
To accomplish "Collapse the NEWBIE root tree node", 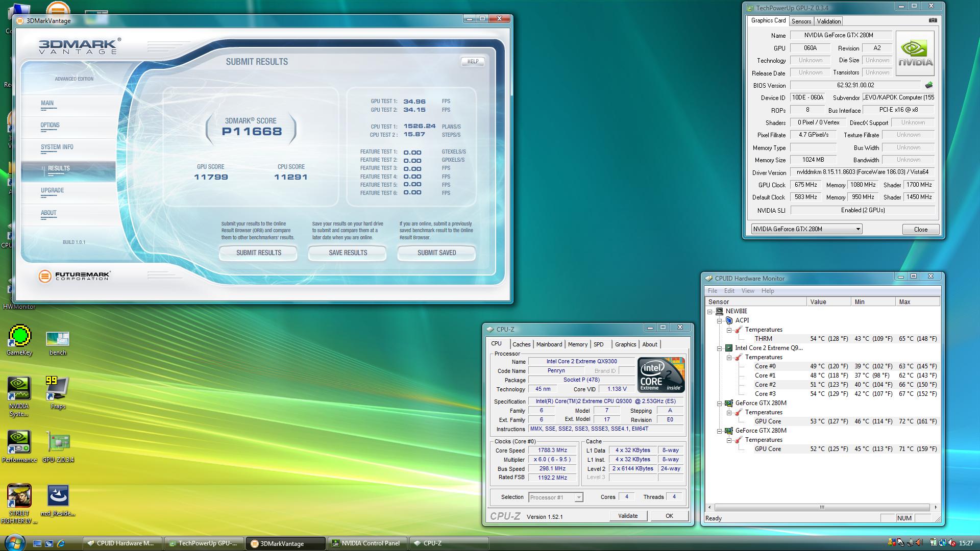I will pyautogui.click(x=710, y=311).
